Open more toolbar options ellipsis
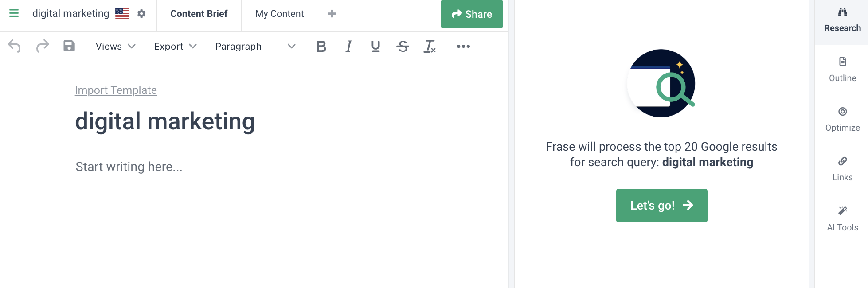 463,46
